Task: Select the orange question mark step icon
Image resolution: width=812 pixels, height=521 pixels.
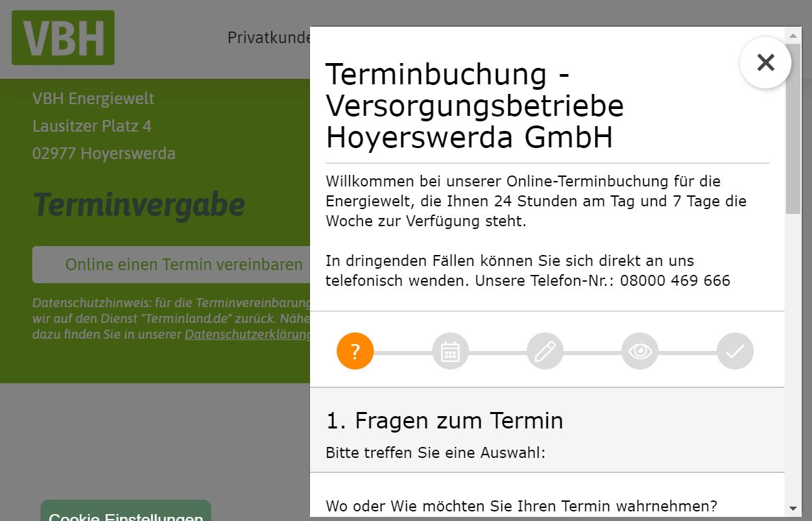Action: tap(355, 351)
